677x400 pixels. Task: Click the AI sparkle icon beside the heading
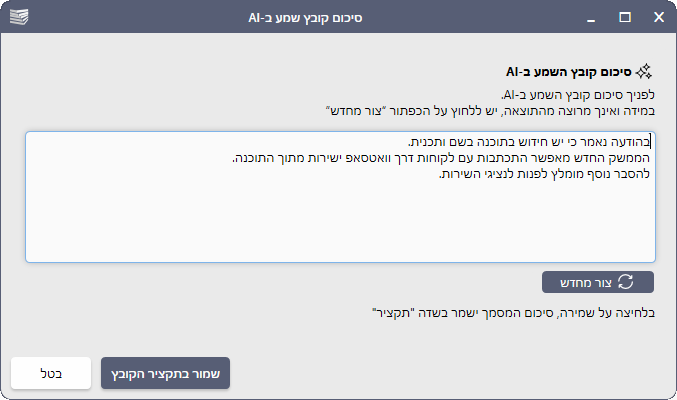[645, 70]
